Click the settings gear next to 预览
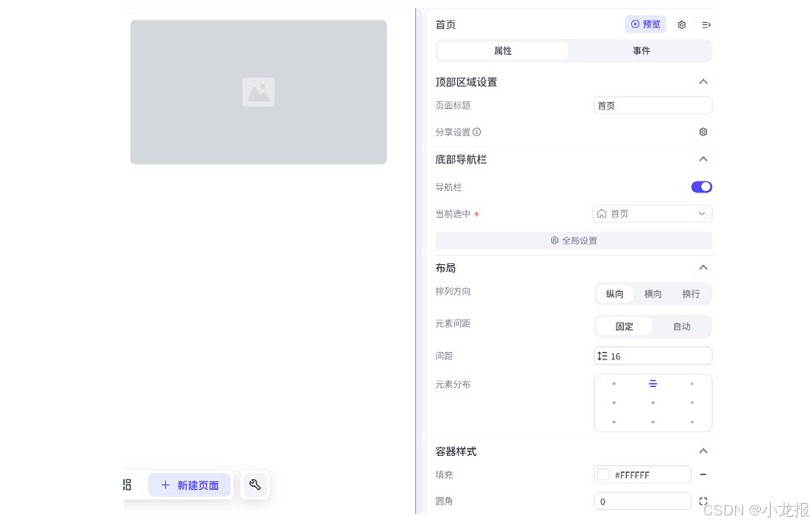 click(x=682, y=24)
